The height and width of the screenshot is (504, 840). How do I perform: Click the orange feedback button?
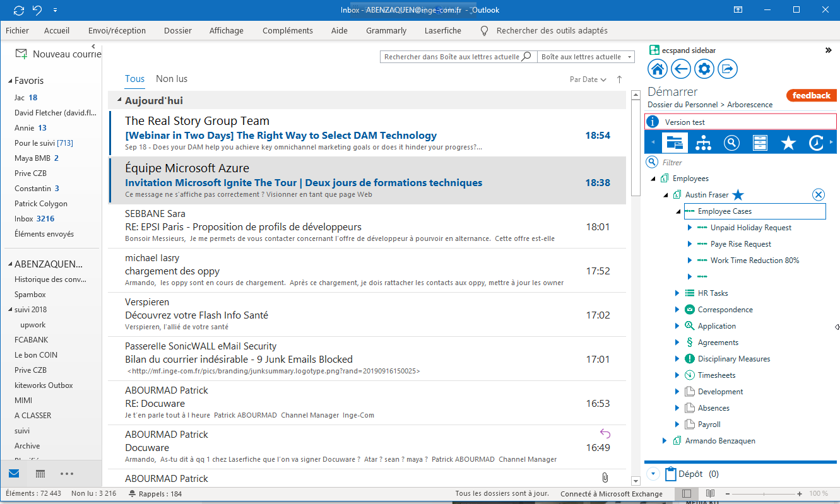click(x=811, y=95)
